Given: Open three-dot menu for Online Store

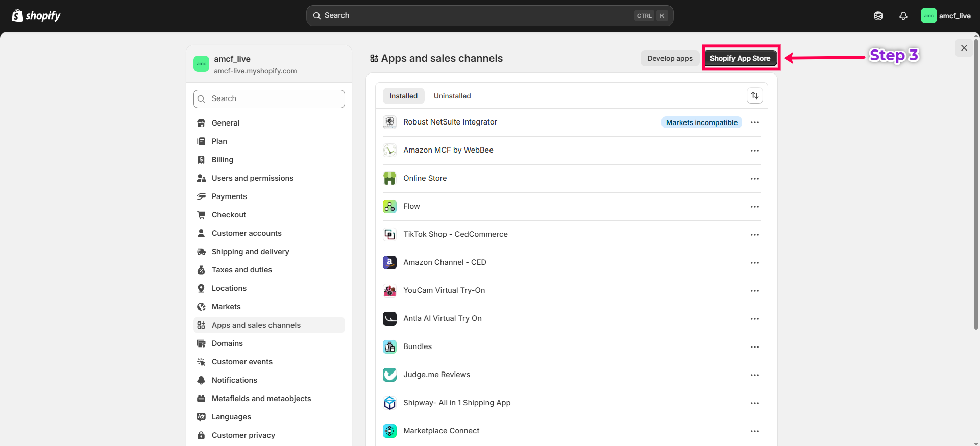Looking at the screenshot, I should coord(754,179).
